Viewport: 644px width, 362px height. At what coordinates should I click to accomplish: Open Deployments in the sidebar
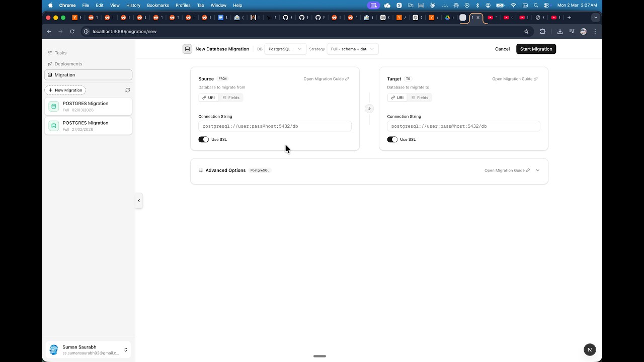click(x=88, y=64)
